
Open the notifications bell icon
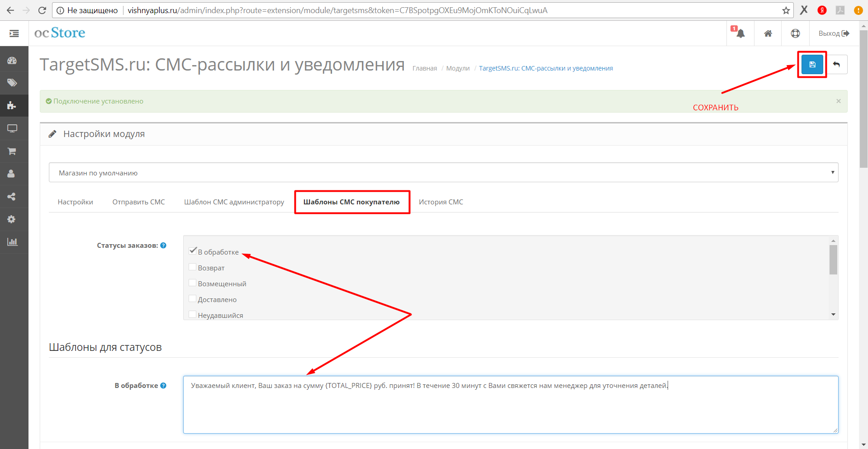click(740, 33)
